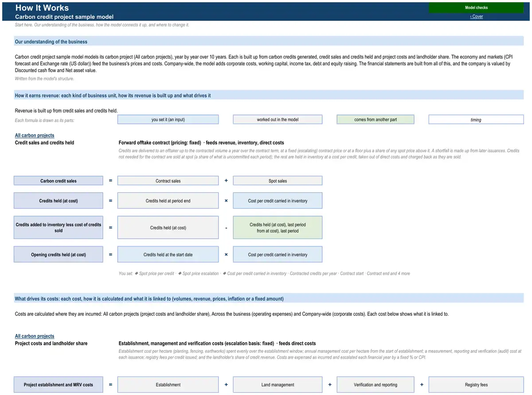Click the Credits held (at cost), last period box
The height and width of the screenshot is (395, 532).
278,228
